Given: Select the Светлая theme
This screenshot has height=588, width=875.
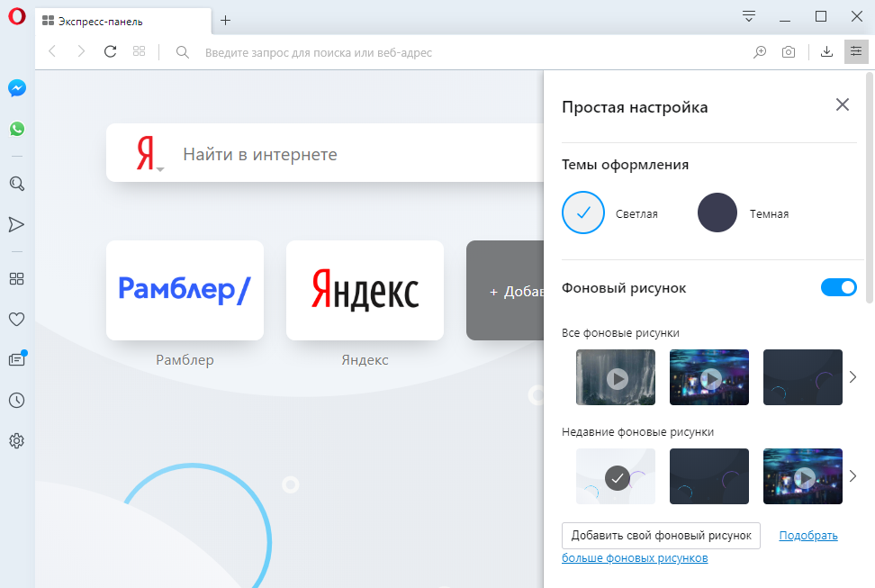Looking at the screenshot, I should tap(583, 213).
